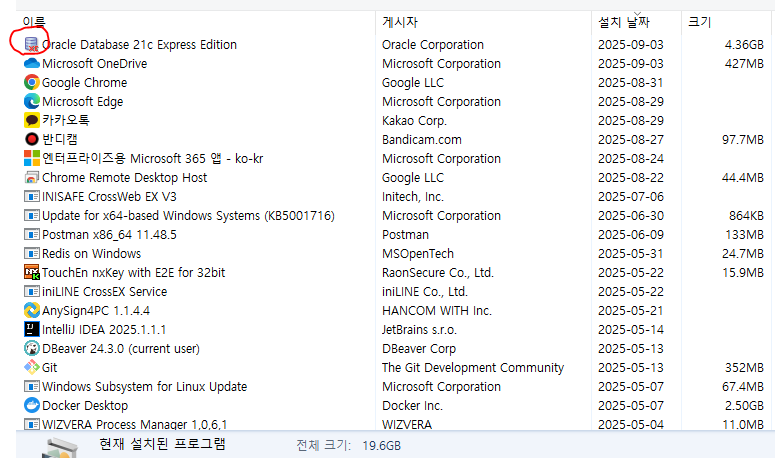Viewport: 775px width, 458px height.
Task: Sort by the 설치 날짜 column header
Action: (x=624, y=22)
